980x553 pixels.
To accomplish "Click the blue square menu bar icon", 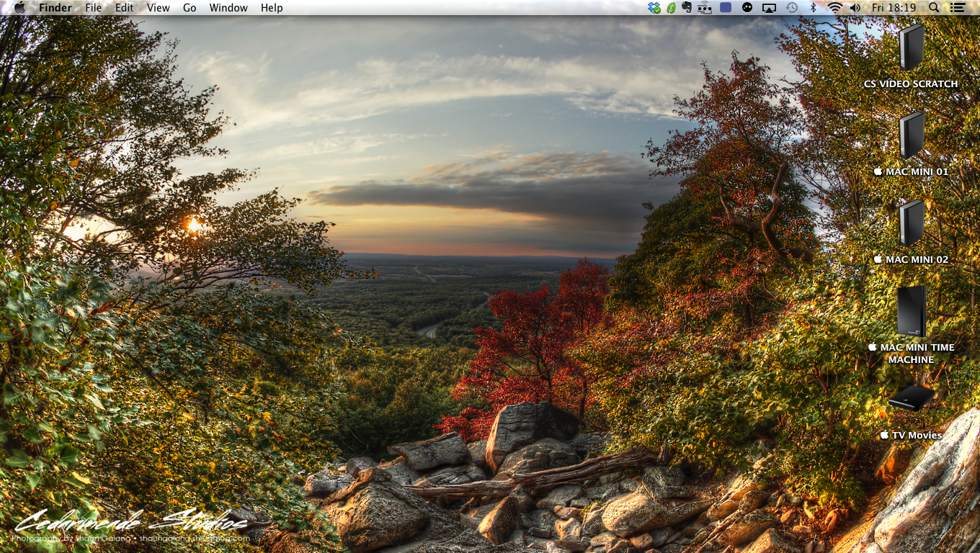I will tap(726, 8).
